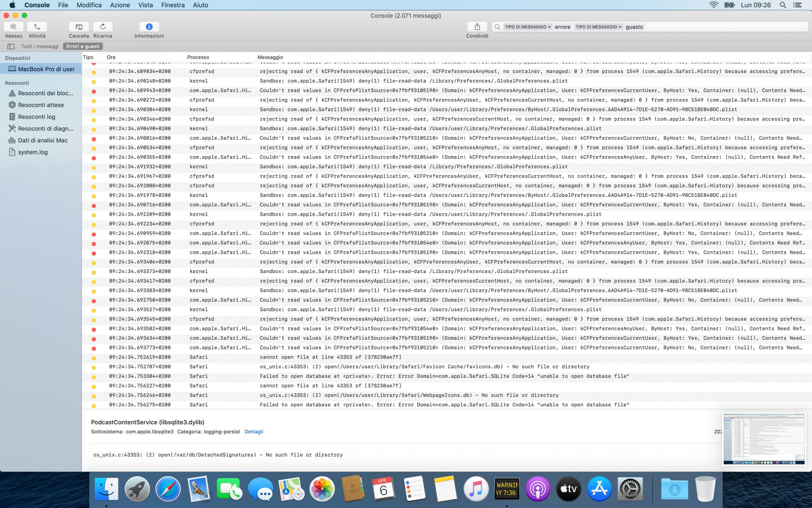Viewport: 812px width, 508px height.
Task: Select row 'cannot open file at line 43353' at 09:24:34.752619
Action: (447, 357)
